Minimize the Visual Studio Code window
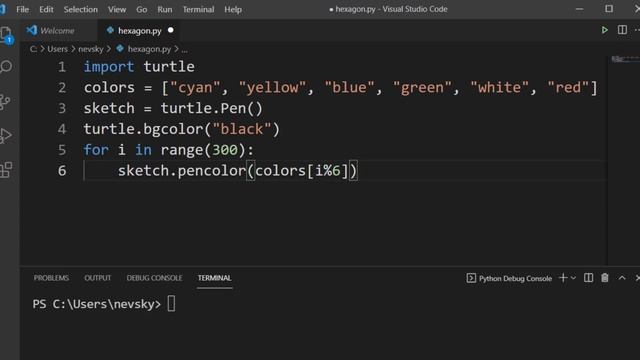Screen dimensions: 640x360 tap(579, 9)
